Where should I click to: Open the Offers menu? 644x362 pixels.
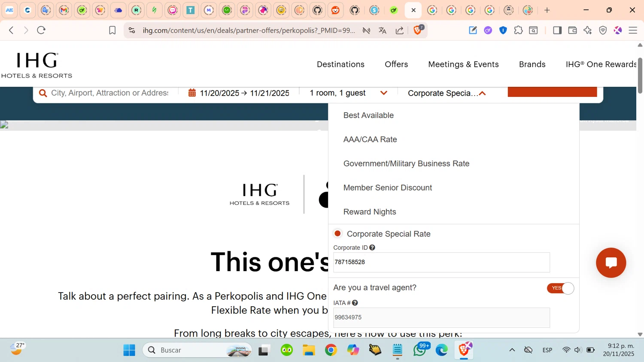tap(396, 64)
